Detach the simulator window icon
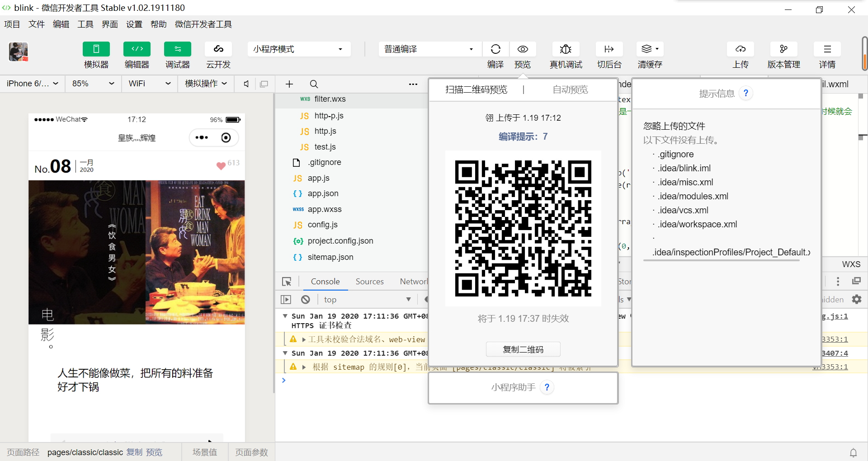Screen dimensions: 868x461 tap(264, 84)
